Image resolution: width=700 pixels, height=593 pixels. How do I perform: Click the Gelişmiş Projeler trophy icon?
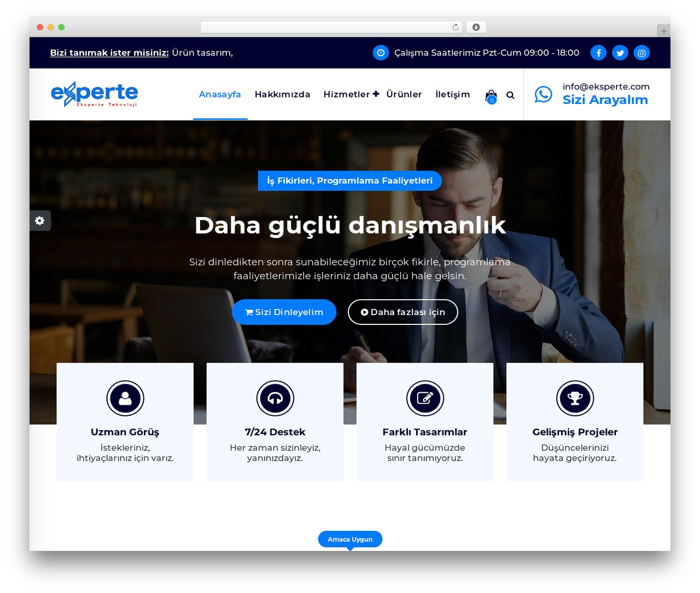(575, 398)
